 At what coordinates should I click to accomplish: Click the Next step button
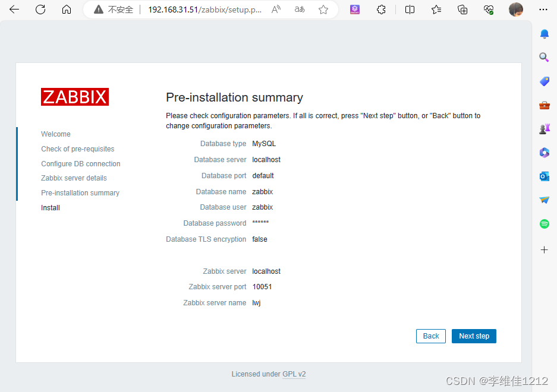[474, 336]
